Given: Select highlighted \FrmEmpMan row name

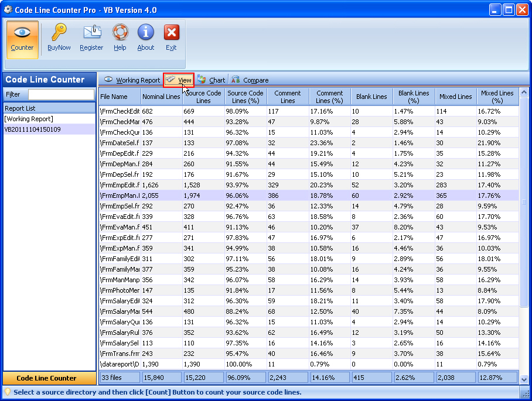Looking at the screenshot, I should (x=120, y=196).
